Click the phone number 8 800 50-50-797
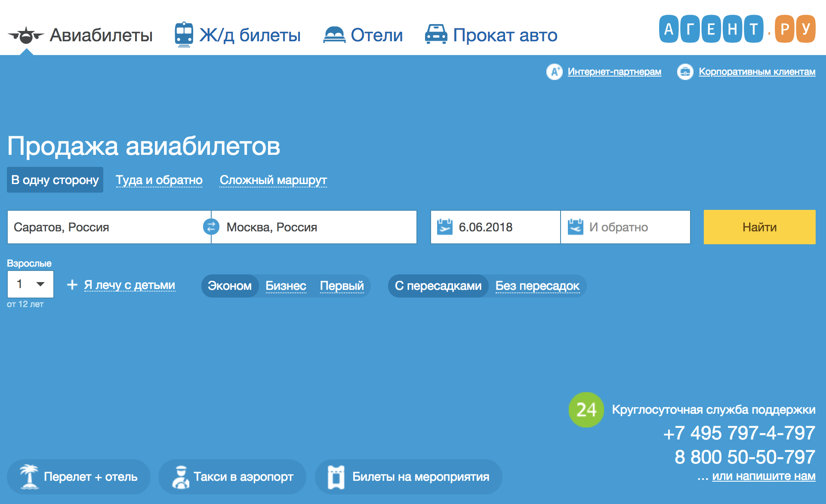Image resolution: width=826 pixels, height=504 pixels. [745, 457]
